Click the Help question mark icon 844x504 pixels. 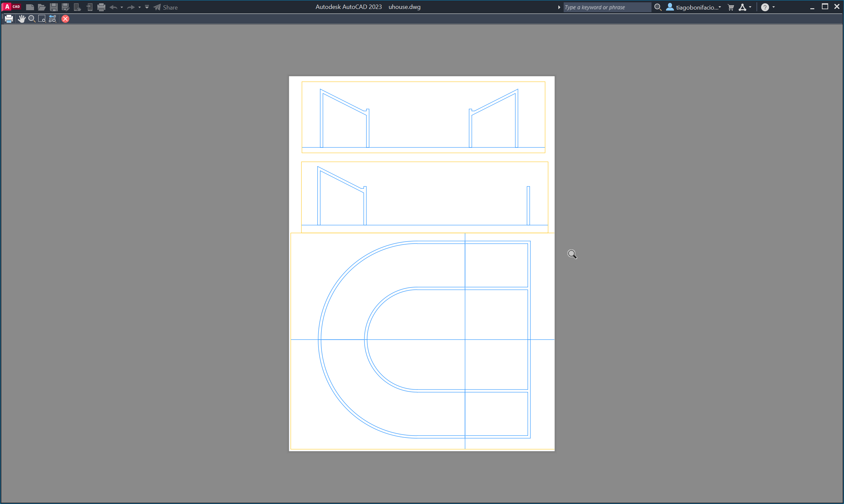pyautogui.click(x=765, y=7)
